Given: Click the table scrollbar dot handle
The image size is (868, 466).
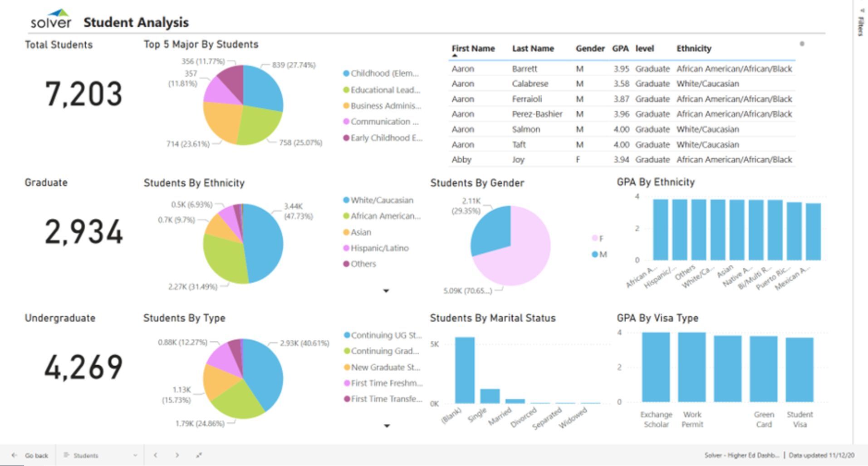Looking at the screenshot, I should pyautogui.click(x=802, y=44).
